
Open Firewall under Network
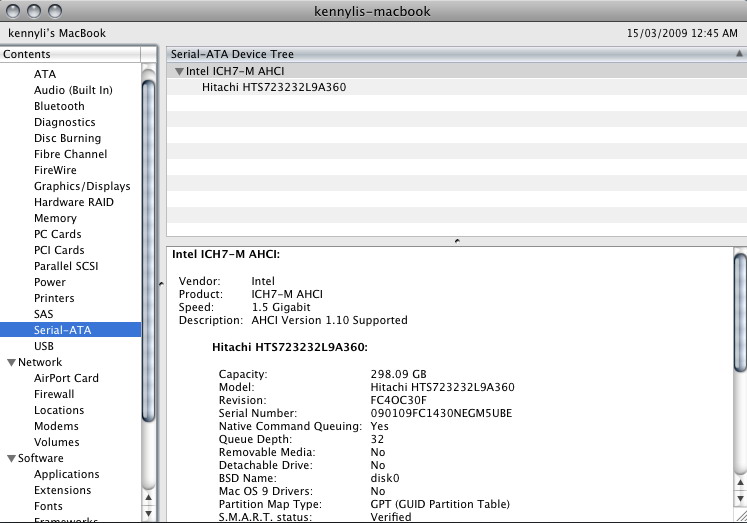click(54, 394)
